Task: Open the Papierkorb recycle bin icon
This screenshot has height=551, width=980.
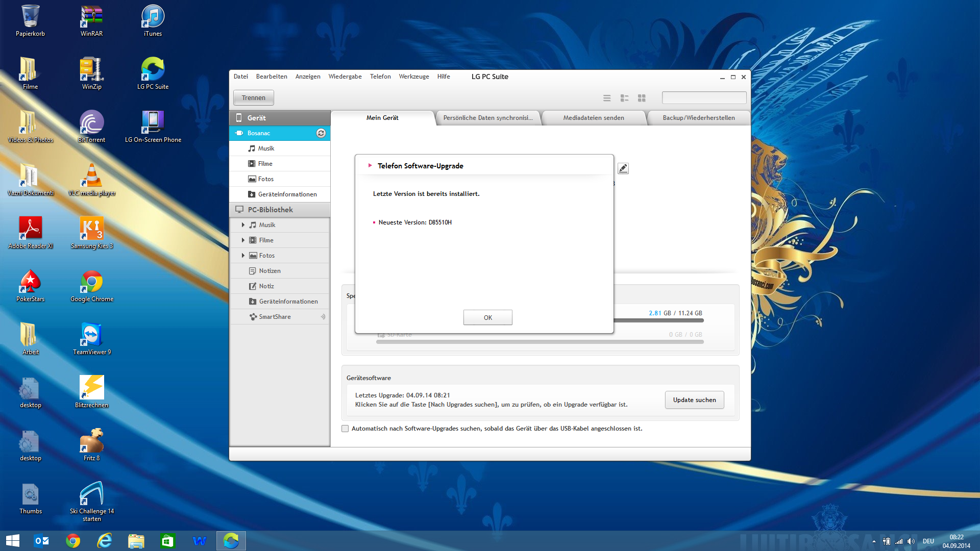Action: (x=30, y=21)
